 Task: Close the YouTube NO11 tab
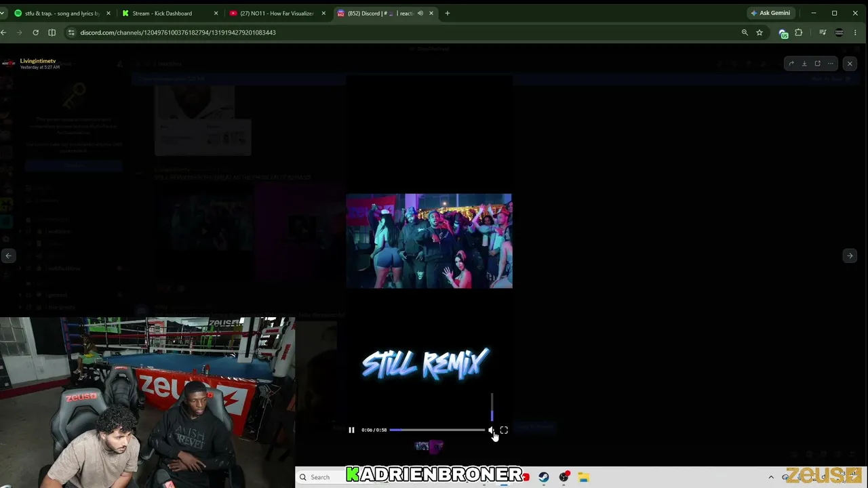pos(323,13)
